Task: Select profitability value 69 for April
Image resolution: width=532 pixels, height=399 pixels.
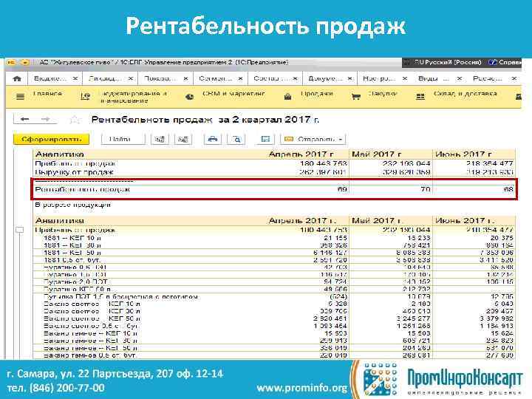Action: (x=342, y=189)
